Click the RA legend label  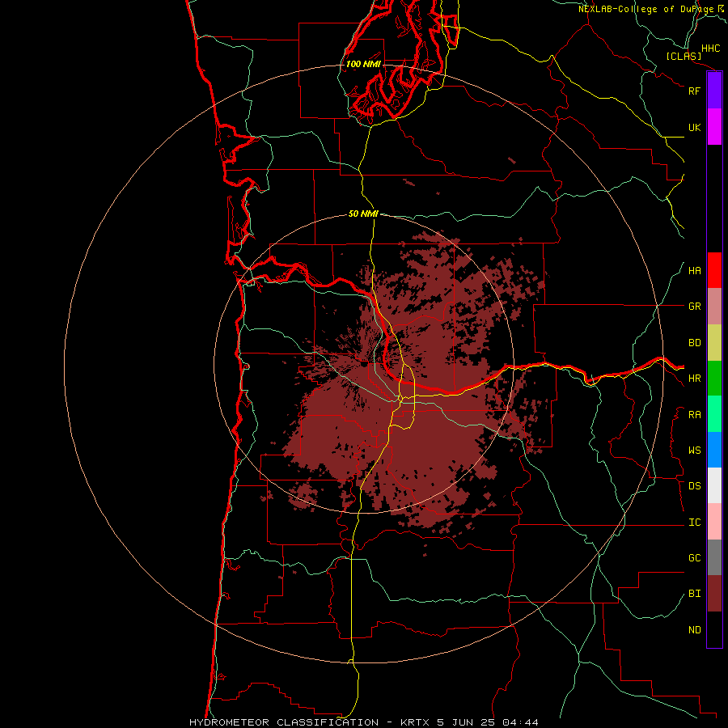pyautogui.click(x=694, y=415)
